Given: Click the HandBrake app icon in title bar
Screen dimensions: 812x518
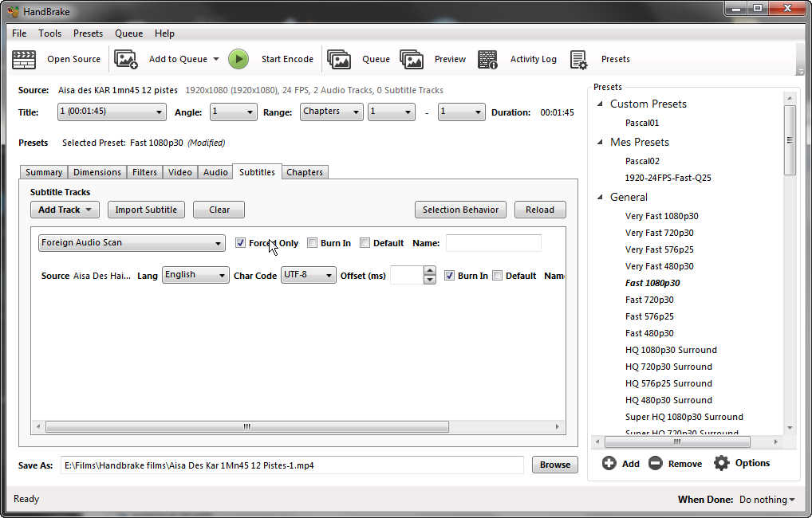Looking at the screenshot, I should [13, 11].
